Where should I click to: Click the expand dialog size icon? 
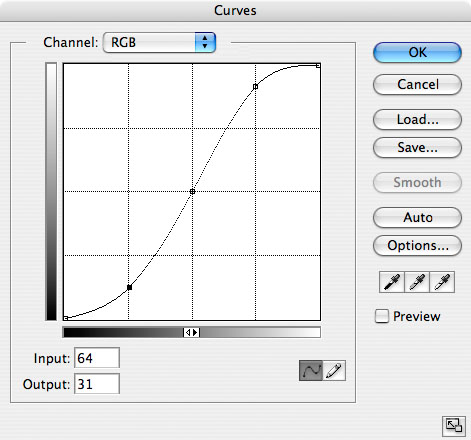[x=454, y=426]
